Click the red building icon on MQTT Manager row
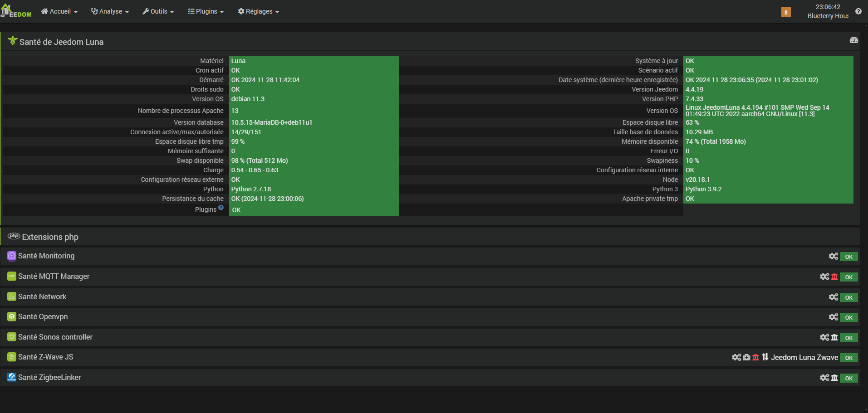868x413 pixels. [834, 277]
